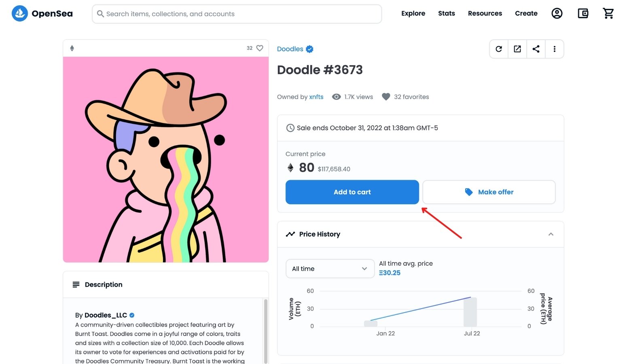Open the shopping cart icon
The image size is (627, 364).
pos(608,13)
